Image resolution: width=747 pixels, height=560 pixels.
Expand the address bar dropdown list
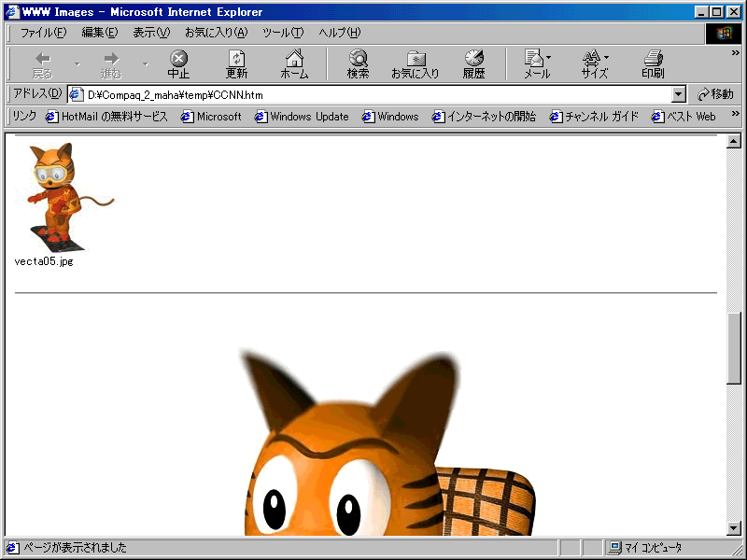pos(679,95)
